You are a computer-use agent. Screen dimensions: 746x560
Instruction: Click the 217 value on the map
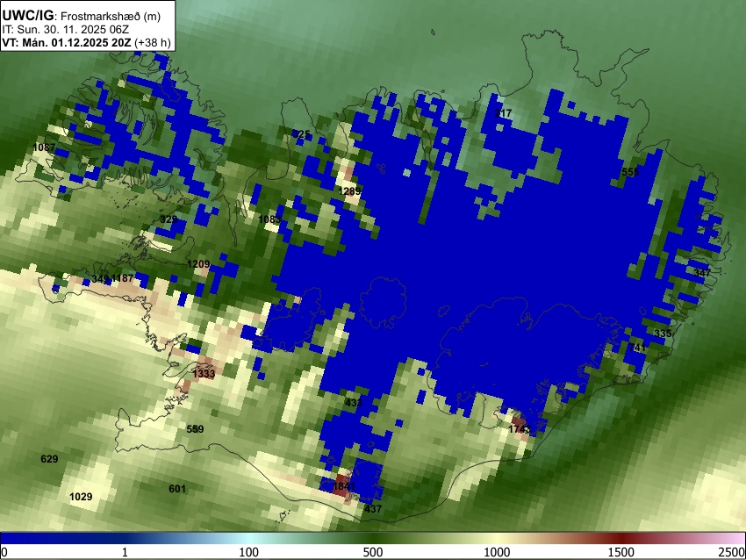click(x=503, y=113)
